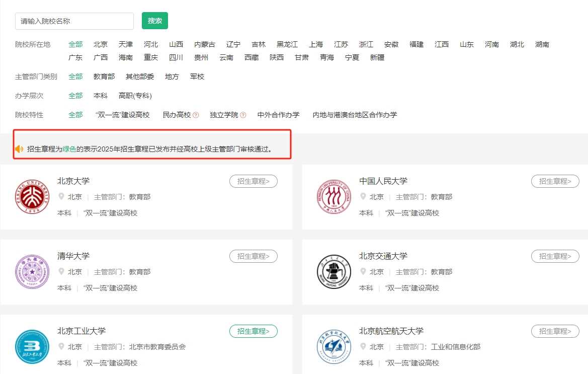Filter by 中外合作办学 feature

point(278,115)
